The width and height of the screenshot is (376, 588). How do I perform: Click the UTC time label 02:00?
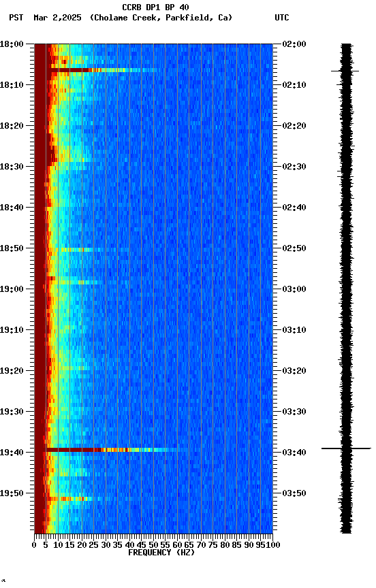[x=294, y=44]
